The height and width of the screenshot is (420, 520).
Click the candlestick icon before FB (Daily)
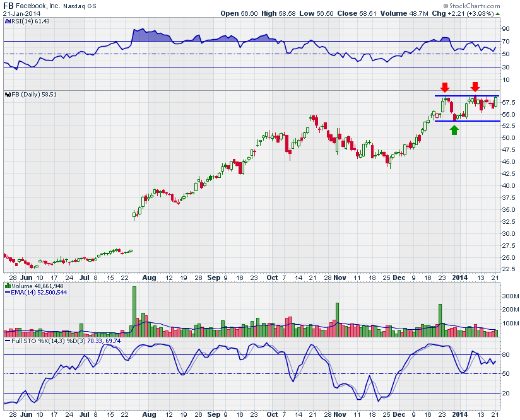[8, 95]
